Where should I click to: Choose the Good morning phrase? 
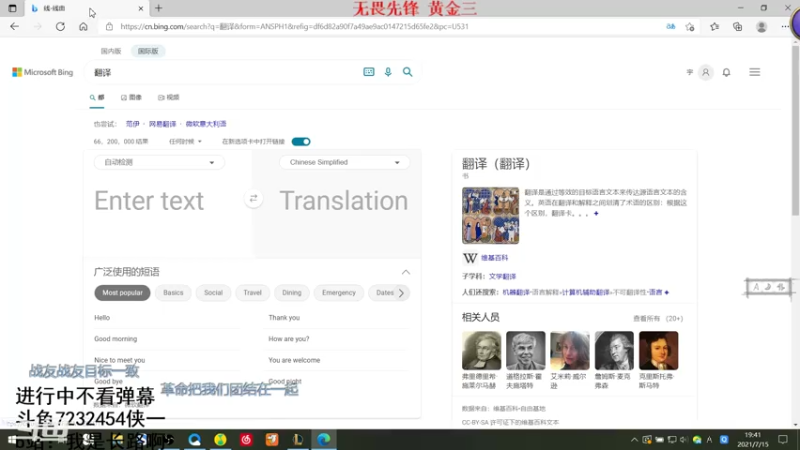(116, 339)
